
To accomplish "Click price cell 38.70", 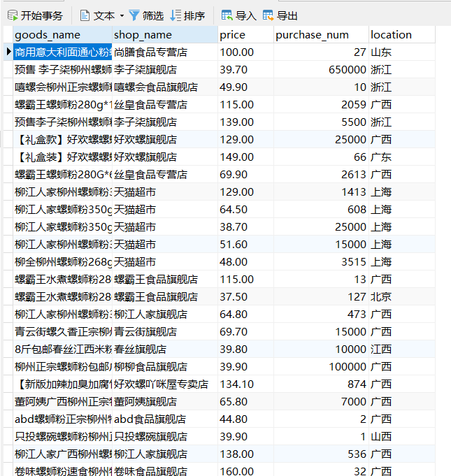I will click(245, 226).
